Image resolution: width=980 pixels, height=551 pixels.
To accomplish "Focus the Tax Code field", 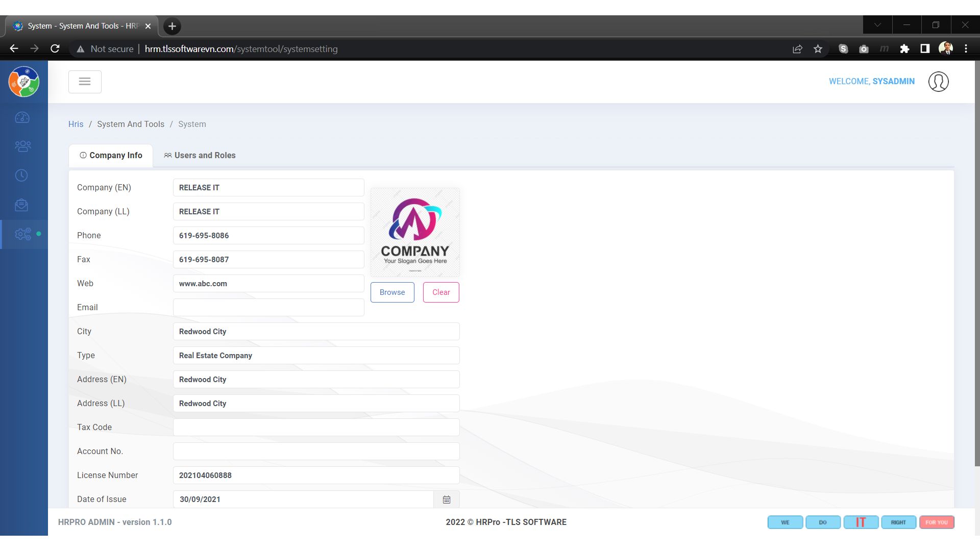I will (316, 428).
